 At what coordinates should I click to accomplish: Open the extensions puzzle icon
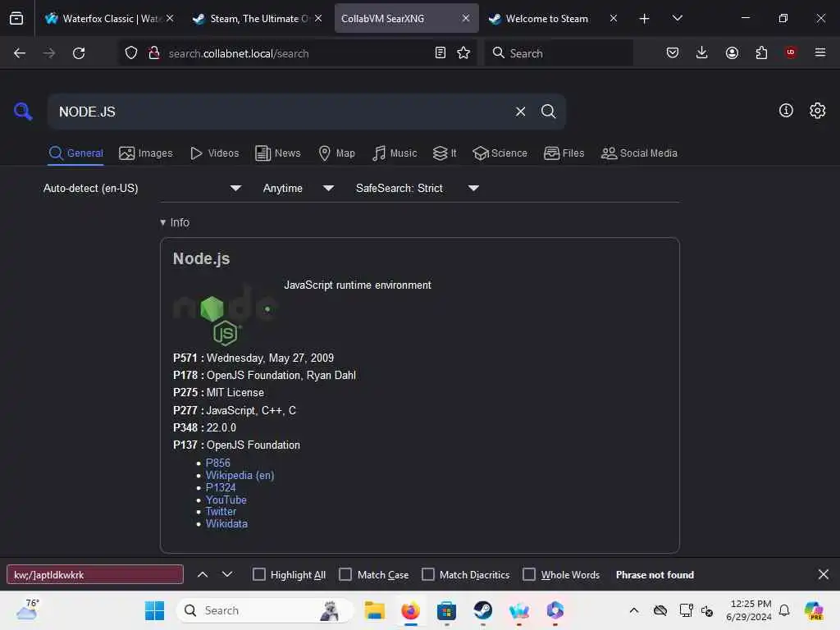[761, 52]
